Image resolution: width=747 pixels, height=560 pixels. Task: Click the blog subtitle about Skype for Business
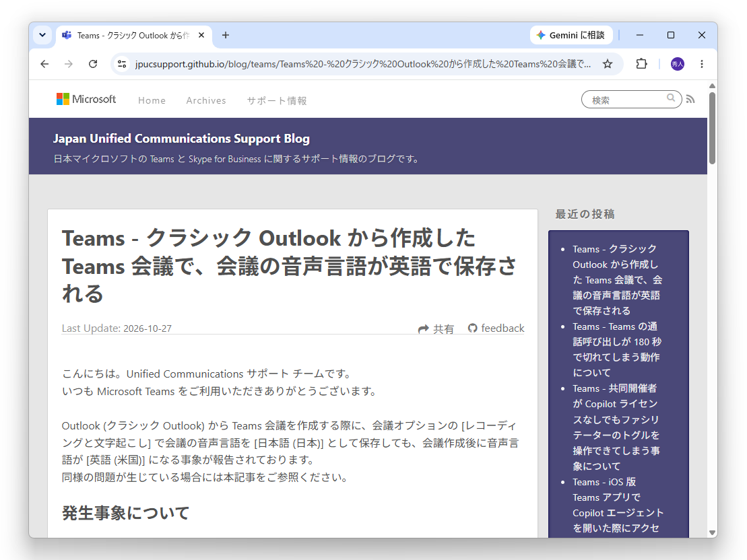(x=237, y=159)
